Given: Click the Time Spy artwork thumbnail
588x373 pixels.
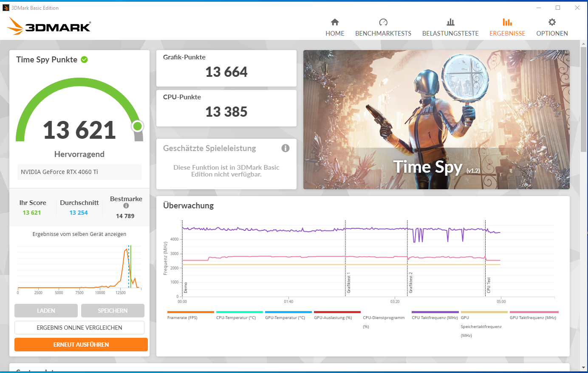Looking at the screenshot, I should tap(436, 120).
